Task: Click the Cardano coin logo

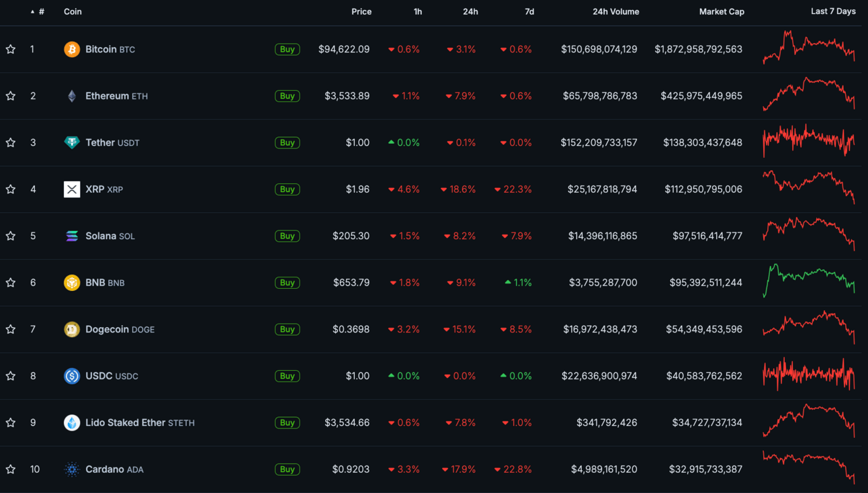Action: point(72,469)
